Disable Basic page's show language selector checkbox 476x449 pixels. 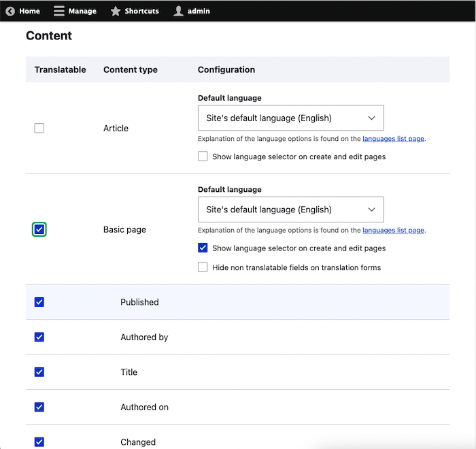coord(203,248)
